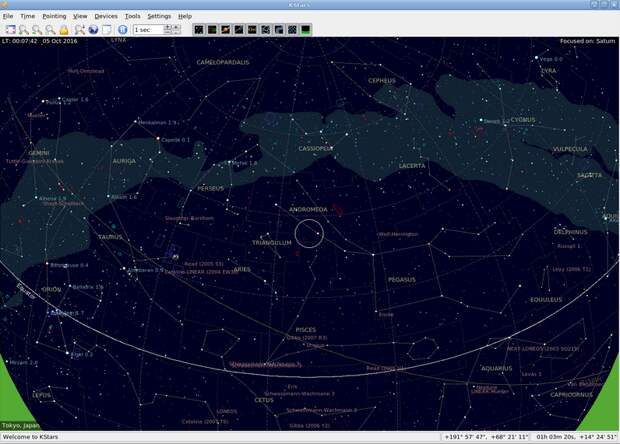The height and width of the screenshot is (444, 620).
Task: Open the Settings menu
Action: (159, 16)
